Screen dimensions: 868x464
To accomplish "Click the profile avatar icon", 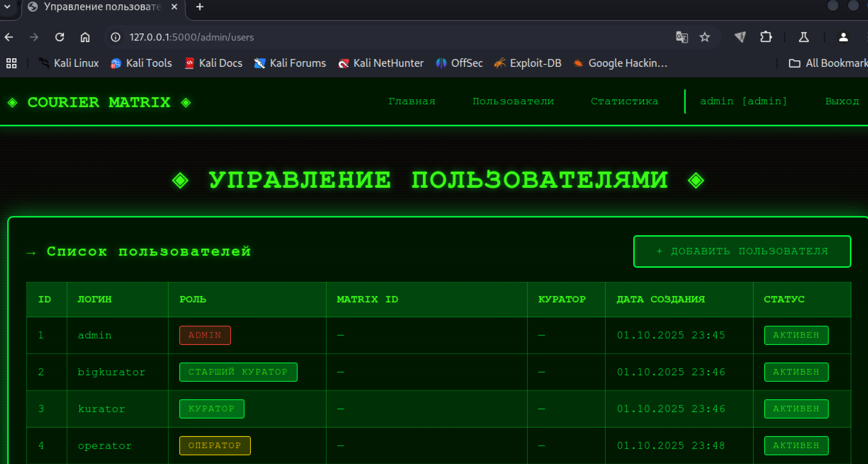I will 843,37.
